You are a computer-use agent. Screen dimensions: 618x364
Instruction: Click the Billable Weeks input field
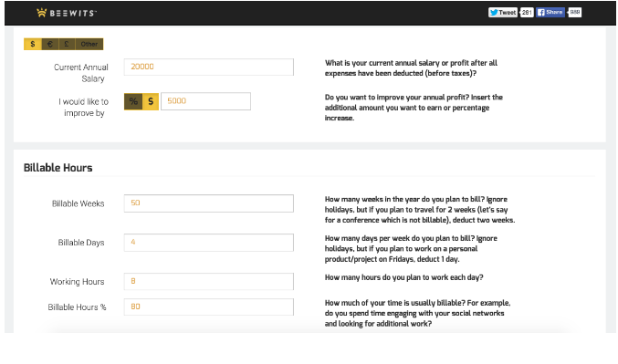pyautogui.click(x=208, y=203)
